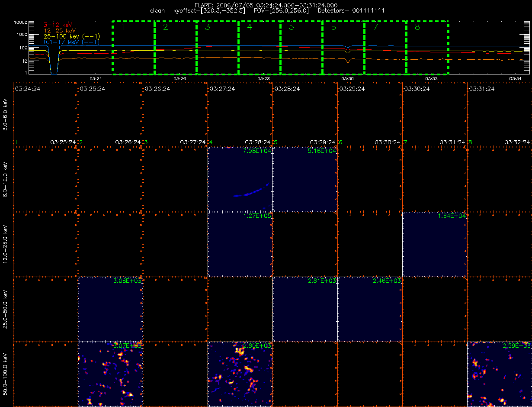
Task: Select green interval marker 8 on light curve
Action: coord(417,27)
